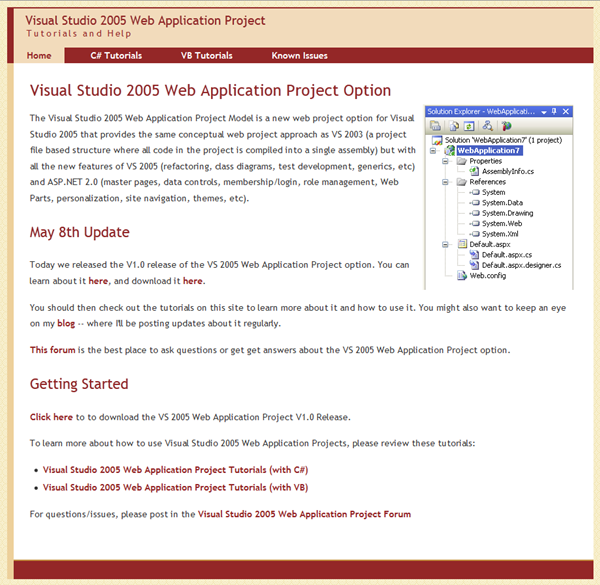Click the site title in the header banner
Image resolution: width=600 pixels, height=585 pixels.
point(145,21)
